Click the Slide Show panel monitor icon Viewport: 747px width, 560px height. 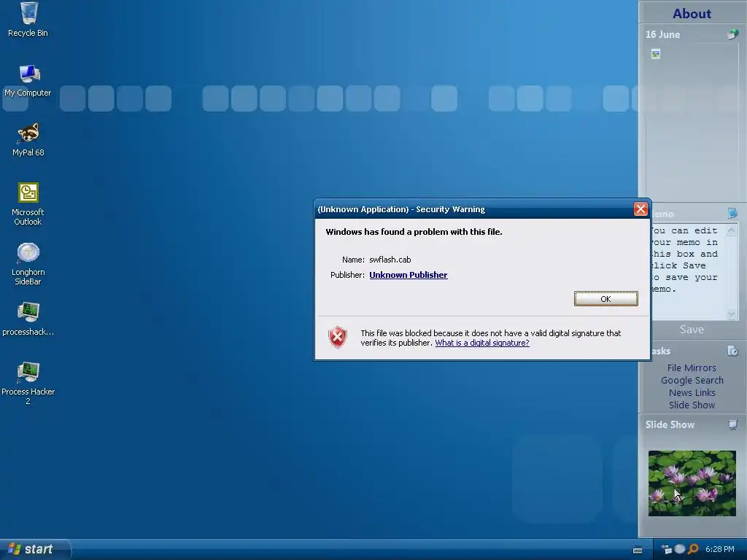pyautogui.click(x=732, y=425)
